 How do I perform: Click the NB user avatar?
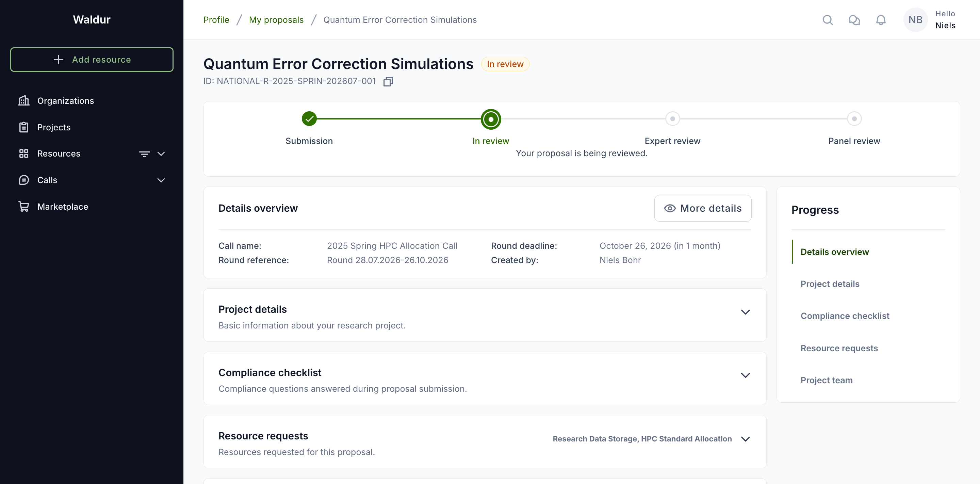point(915,20)
